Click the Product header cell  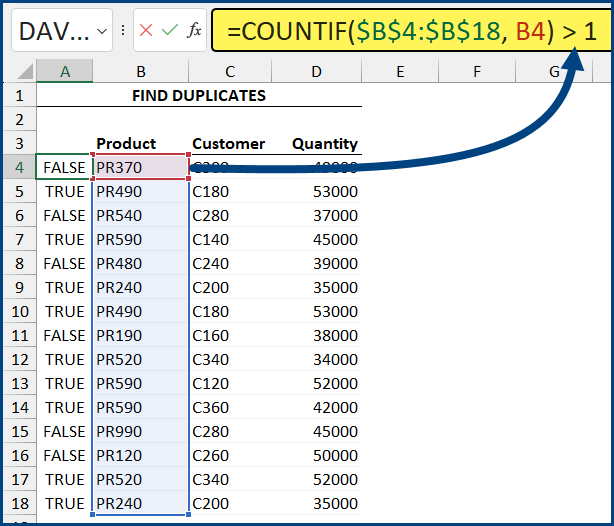[x=126, y=144]
